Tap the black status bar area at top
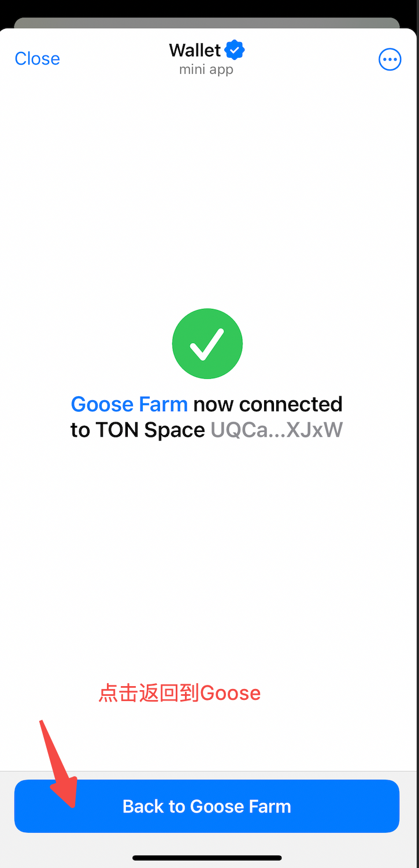This screenshot has width=419, height=868. tap(209, 8)
